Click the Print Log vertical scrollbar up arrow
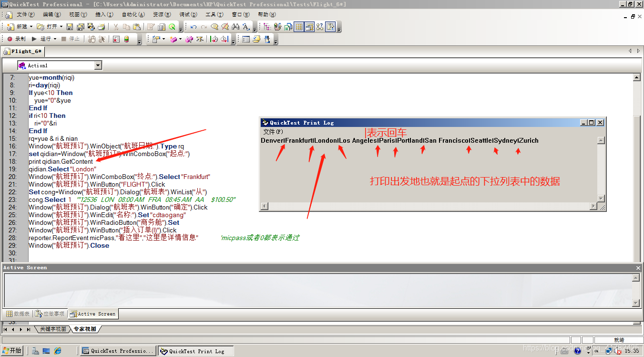The height and width of the screenshot is (357, 644). click(601, 140)
